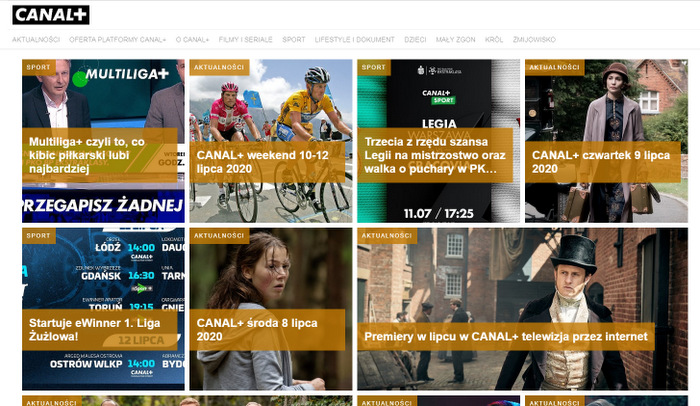Click the CANAL+ logo
Viewport: 700px width, 406px height.
[51, 15]
